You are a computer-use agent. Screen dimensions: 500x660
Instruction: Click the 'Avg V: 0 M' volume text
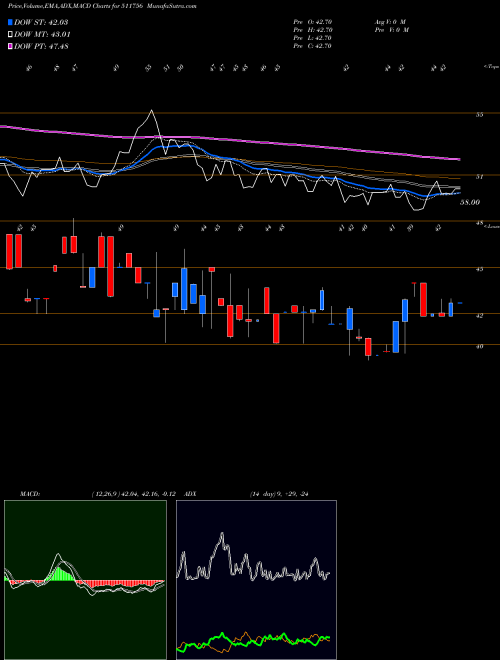click(x=391, y=22)
